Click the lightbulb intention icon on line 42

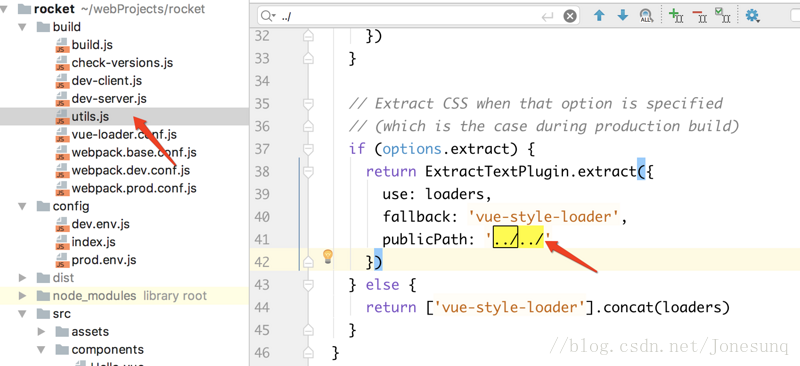click(x=328, y=257)
